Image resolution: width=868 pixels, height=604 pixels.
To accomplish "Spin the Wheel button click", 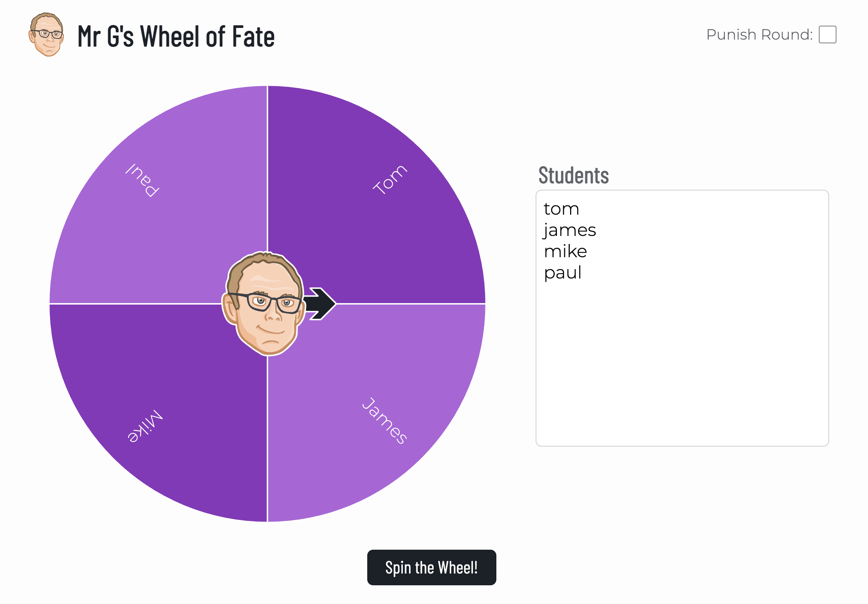I will [x=431, y=567].
